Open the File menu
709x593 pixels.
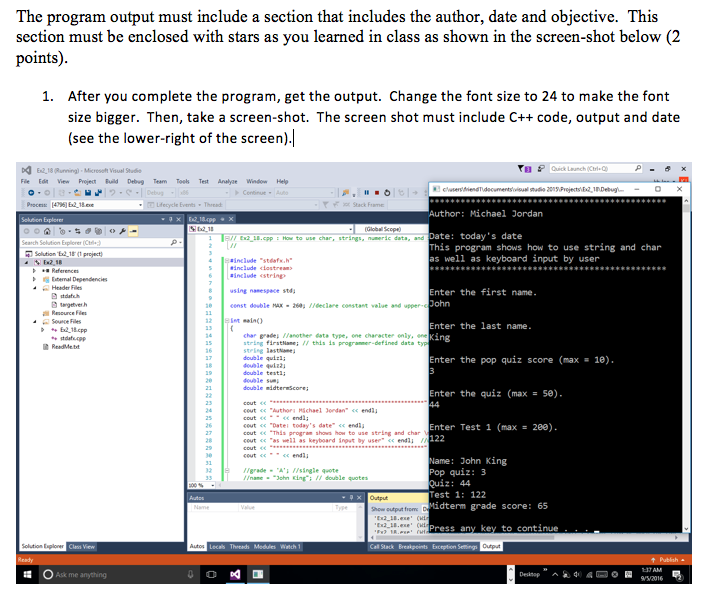[25, 181]
